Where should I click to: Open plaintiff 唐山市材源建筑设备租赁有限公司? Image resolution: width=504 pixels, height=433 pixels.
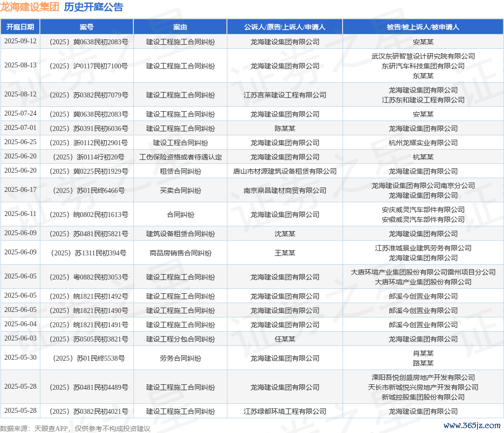coord(284,171)
